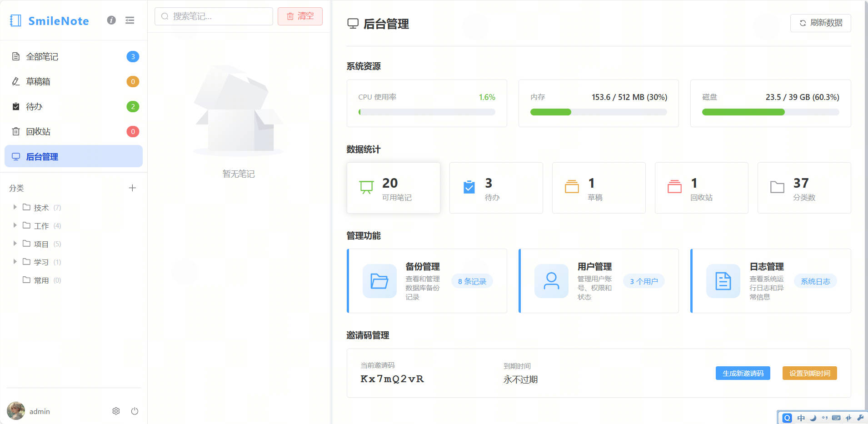
Task: Select 后台管理 in the sidebar
Action: point(74,156)
